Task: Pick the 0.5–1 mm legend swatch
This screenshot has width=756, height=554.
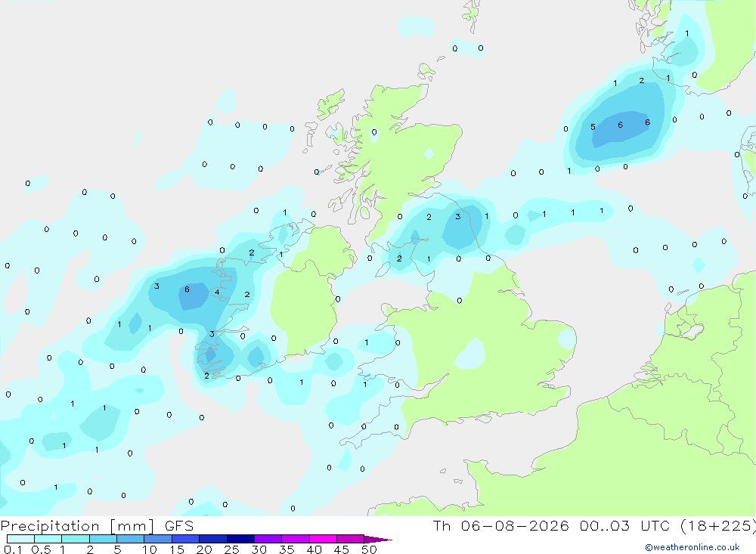Action: (48, 539)
